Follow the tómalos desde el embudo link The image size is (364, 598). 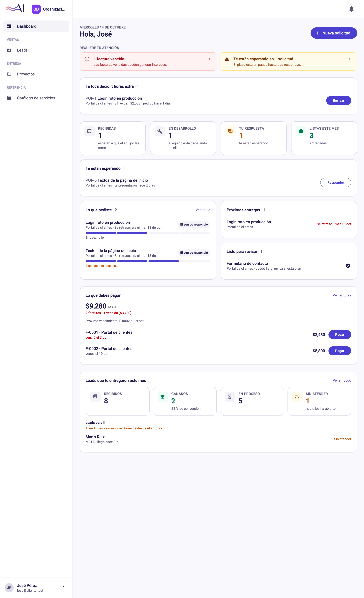[x=143, y=428]
